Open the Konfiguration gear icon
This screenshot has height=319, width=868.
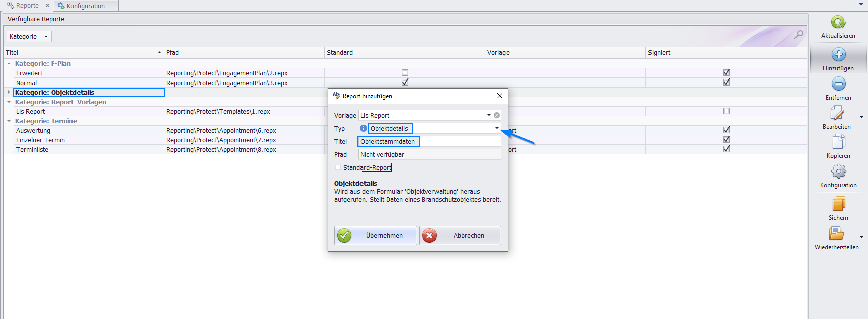[x=838, y=172]
